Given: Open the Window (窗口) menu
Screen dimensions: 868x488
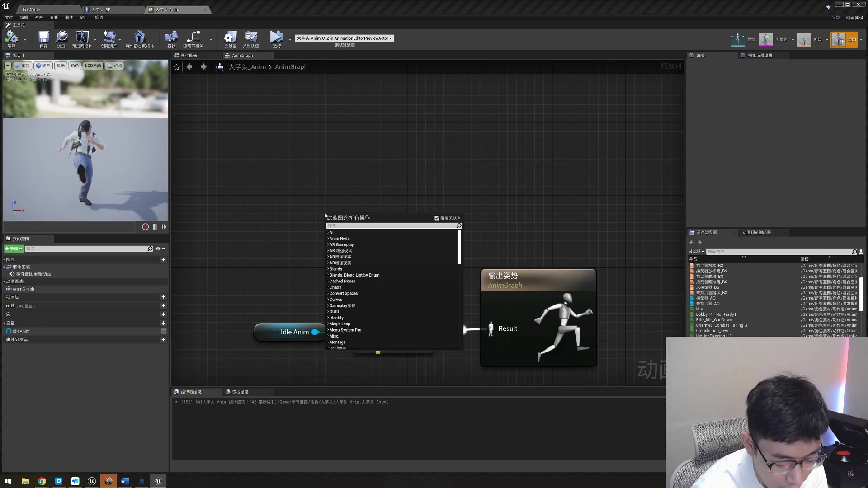Looking at the screenshot, I should (84, 18).
